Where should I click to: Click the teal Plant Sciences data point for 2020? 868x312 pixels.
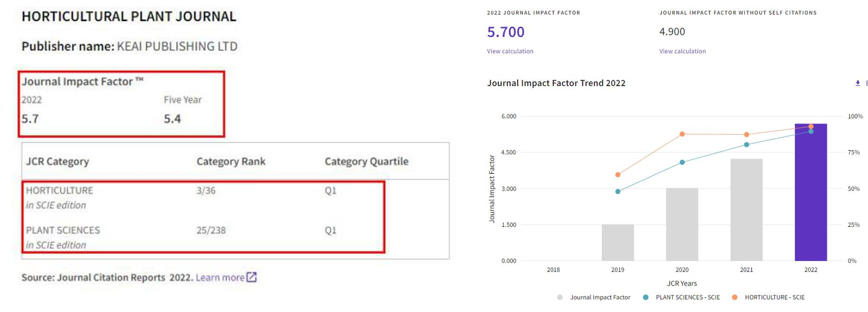click(x=682, y=162)
